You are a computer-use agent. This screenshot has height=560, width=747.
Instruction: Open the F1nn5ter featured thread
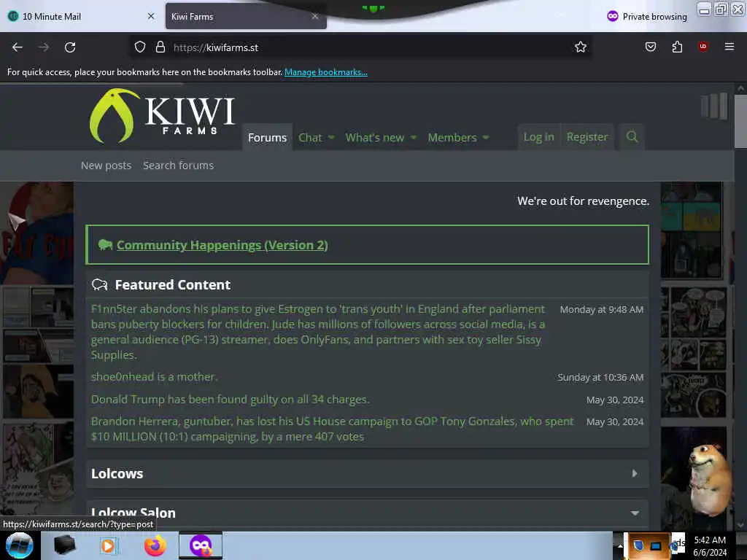(318, 332)
